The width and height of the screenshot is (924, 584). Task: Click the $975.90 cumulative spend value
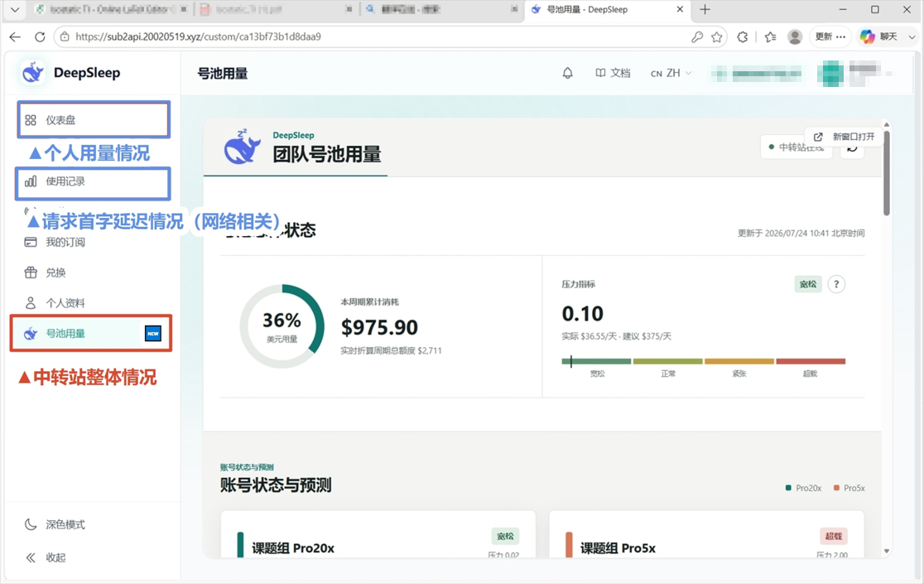pos(379,327)
